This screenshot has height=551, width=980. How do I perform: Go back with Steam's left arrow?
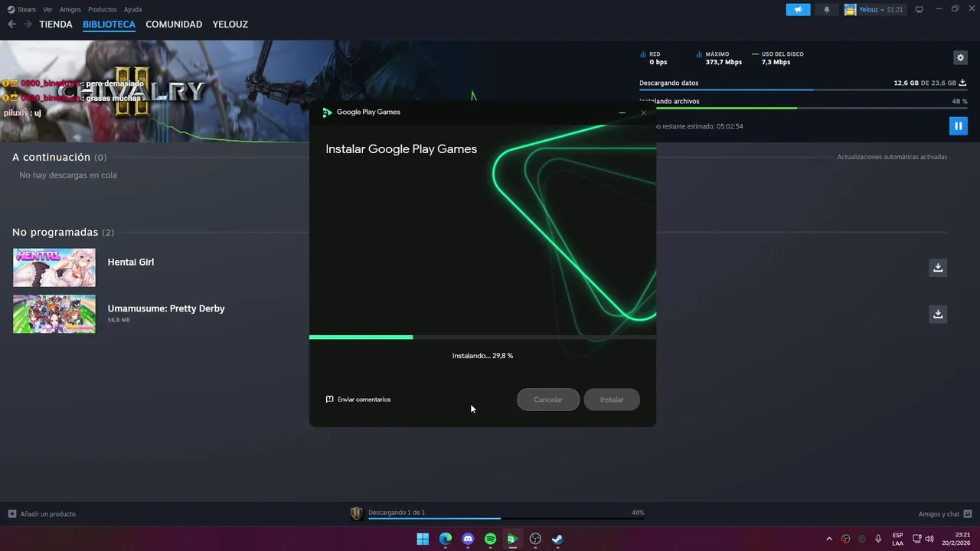(x=11, y=24)
